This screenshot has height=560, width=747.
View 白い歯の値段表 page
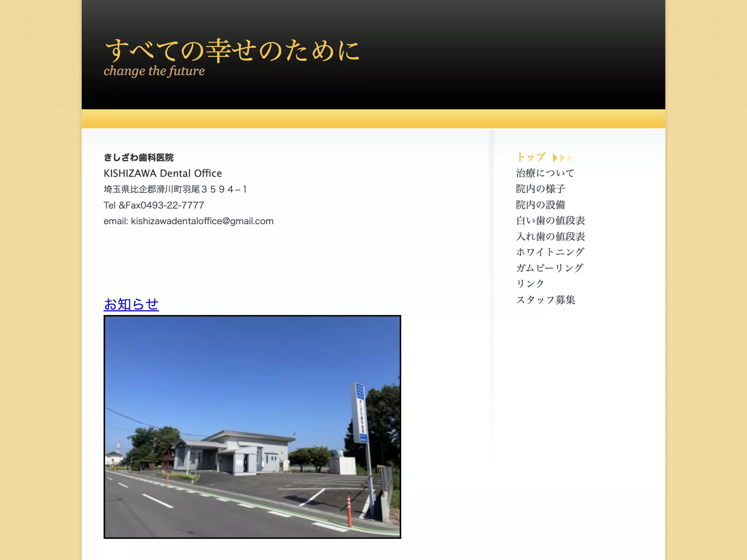pos(550,220)
